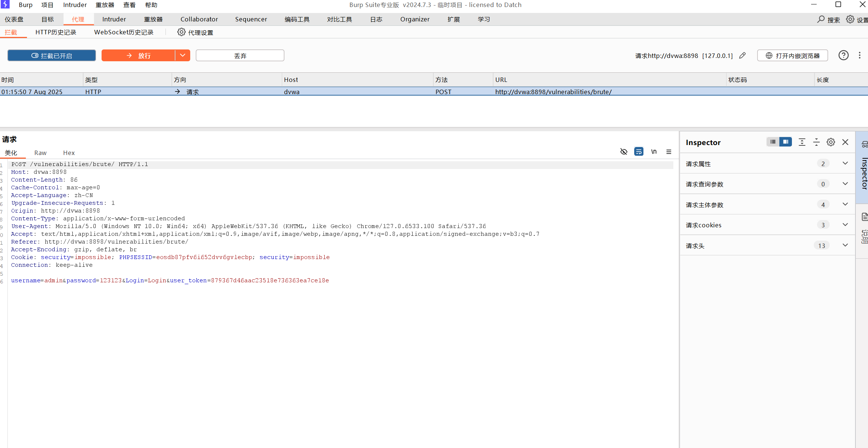Open the 项目 menu
The image size is (868, 448).
point(47,5)
